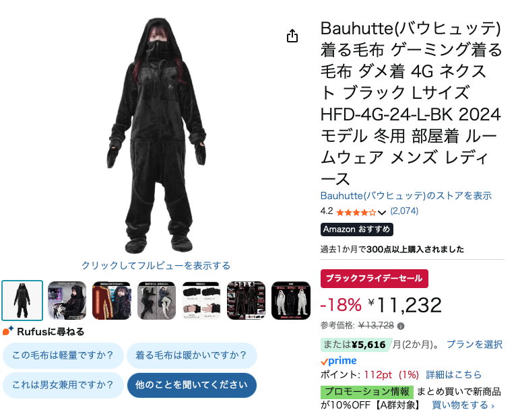The height and width of the screenshot is (420, 518).
Task: Click the Rufus sparkle icon
Action: click(8, 330)
